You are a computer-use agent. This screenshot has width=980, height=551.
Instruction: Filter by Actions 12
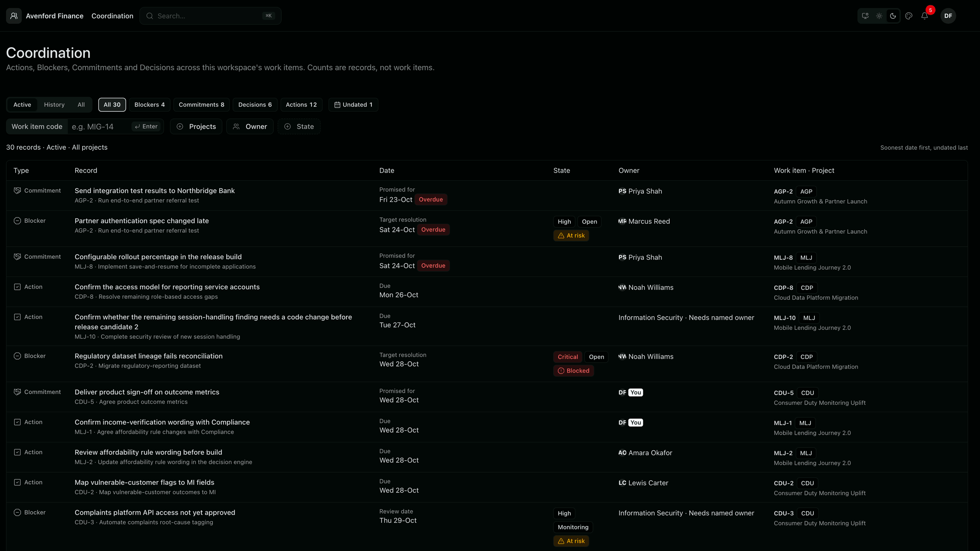tap(301, 105)
